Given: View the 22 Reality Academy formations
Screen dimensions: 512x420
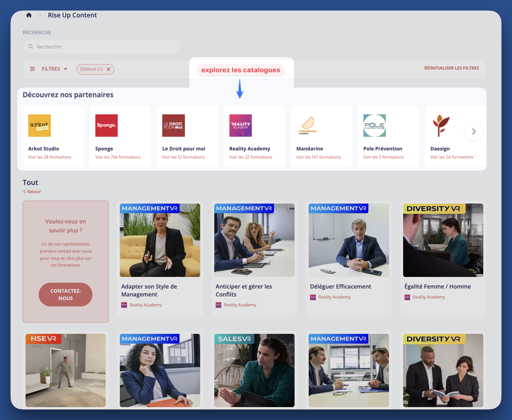Looking at the screenshot, I should click(x=251, y=157).
